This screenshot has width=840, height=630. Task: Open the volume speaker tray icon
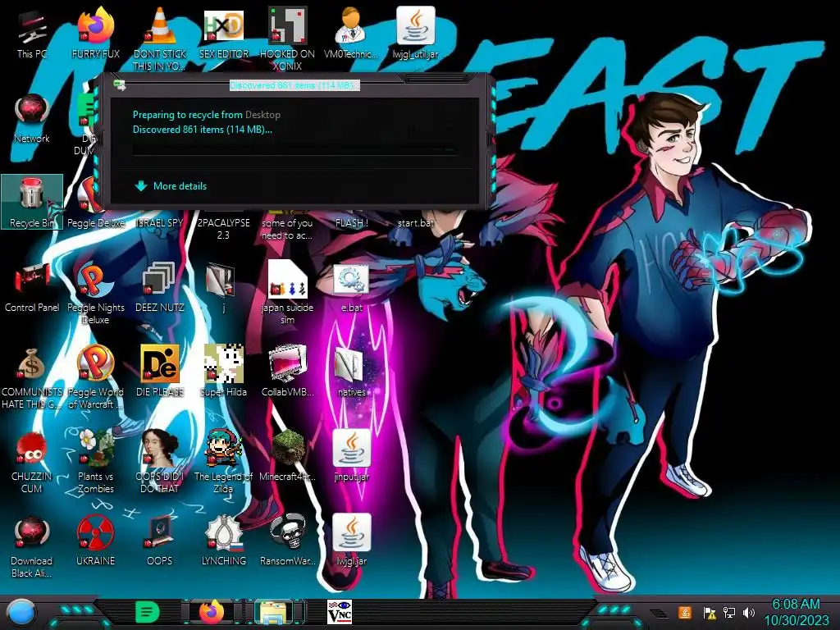pos(749,612)
